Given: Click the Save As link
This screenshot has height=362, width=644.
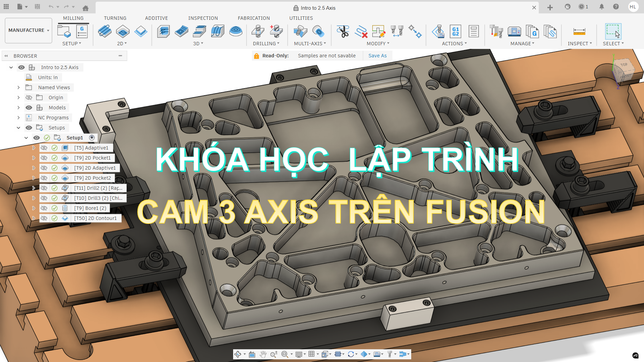Looking at the screenshot, I should click(377, 56).
